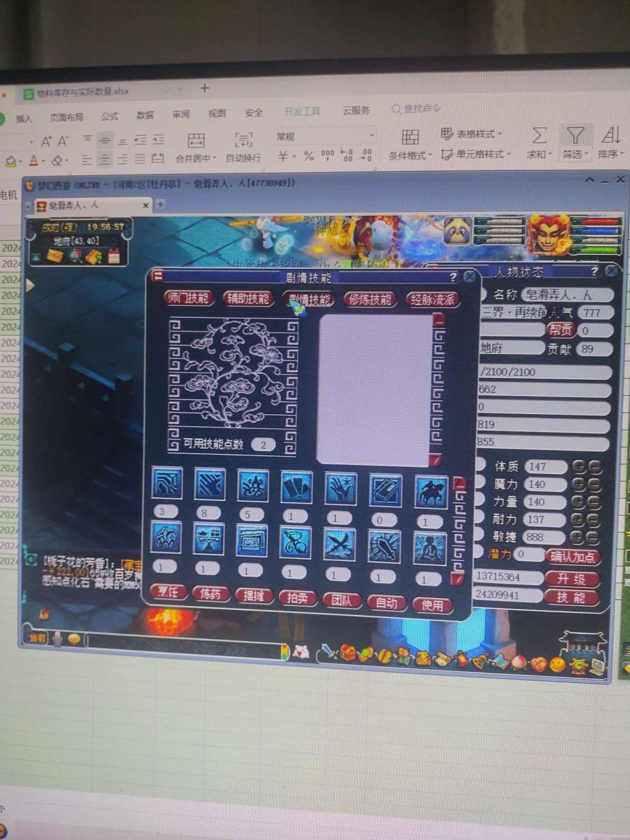Click the 升级 level-up button
Screen dimensions: 630x840
pyautogui.click(x=571, y=579)
